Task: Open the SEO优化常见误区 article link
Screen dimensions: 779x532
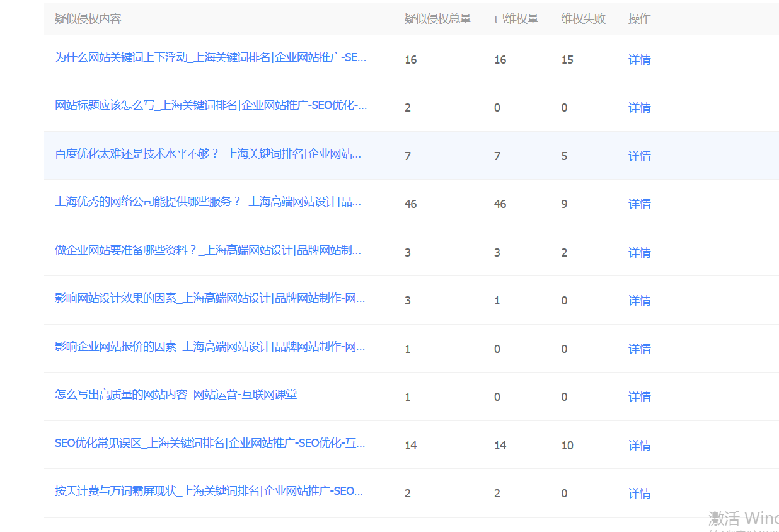Action: tap(210, 444)
